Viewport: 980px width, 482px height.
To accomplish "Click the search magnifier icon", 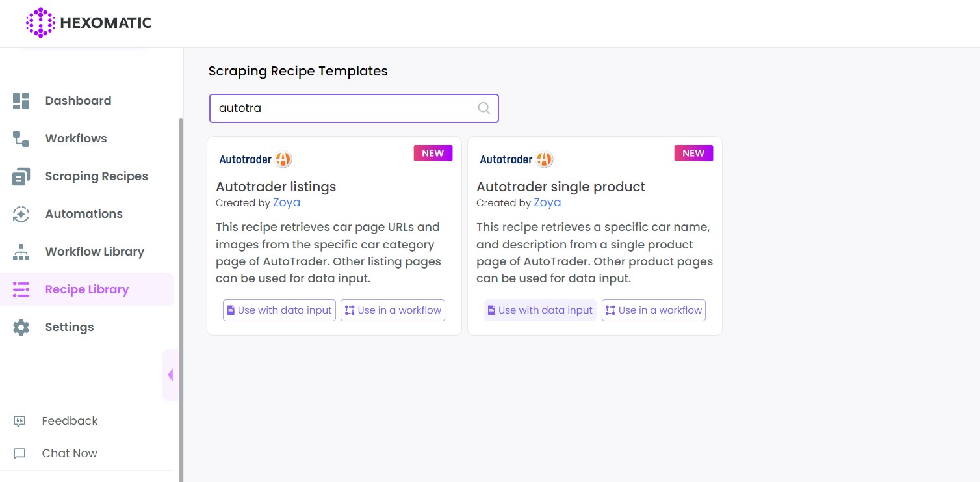I will tap(484, 108).
